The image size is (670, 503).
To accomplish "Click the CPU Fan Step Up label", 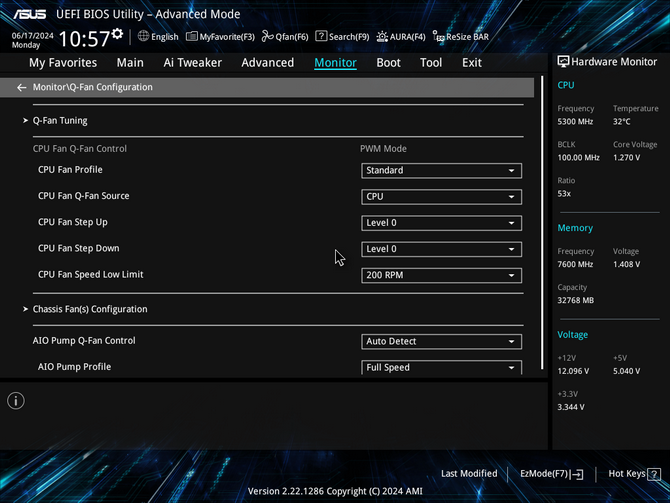I will click(x=73, y=222).
